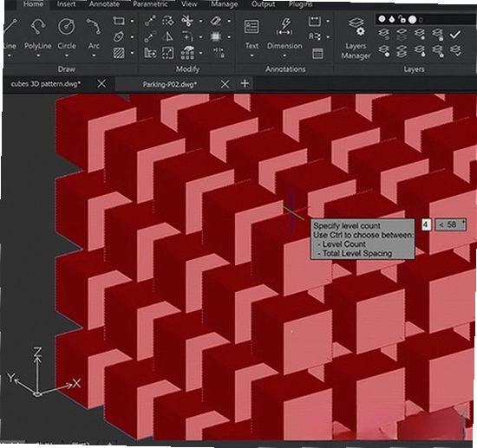Switch to the Annotate ribbon tab
The width and height of the screenshot is (477, 448).
tap(104, 4)
